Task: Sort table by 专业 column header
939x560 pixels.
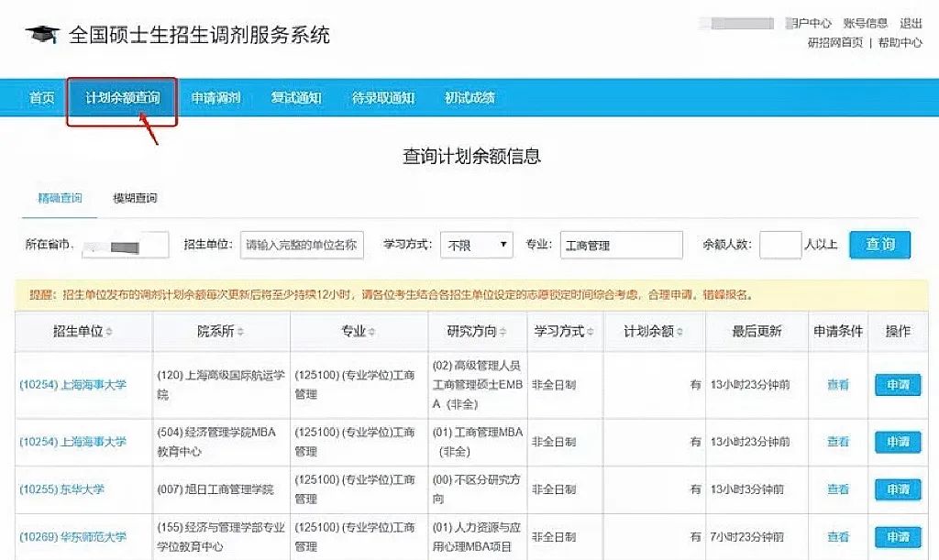Action: click(359, 331)
